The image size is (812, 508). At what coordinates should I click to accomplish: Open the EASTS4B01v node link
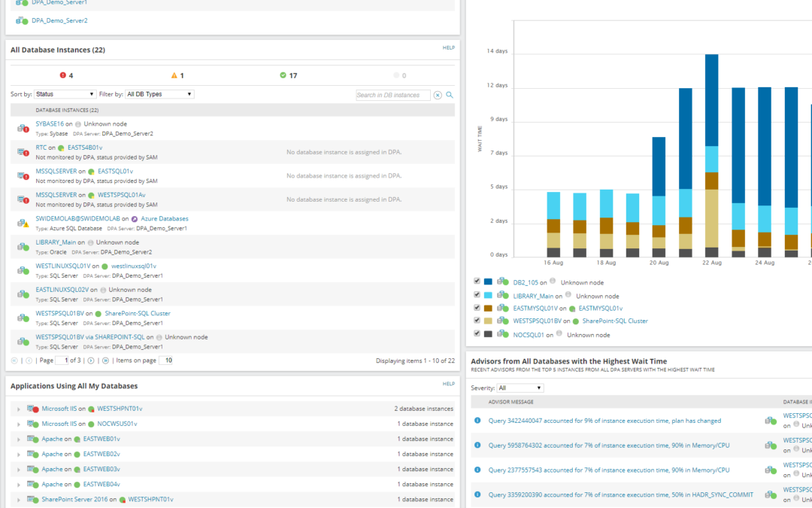[85, 148]
